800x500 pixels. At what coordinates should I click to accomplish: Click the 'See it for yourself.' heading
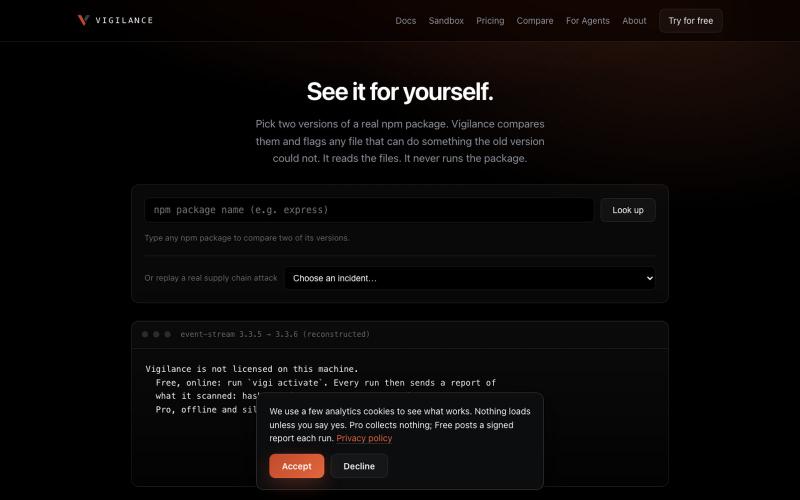(x=400, y=92)
